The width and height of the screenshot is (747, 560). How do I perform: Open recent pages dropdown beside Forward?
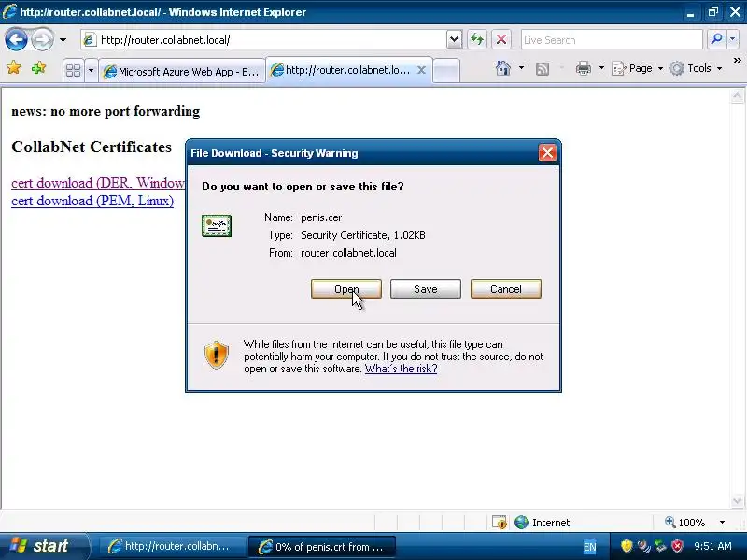[x=63, y=40]
